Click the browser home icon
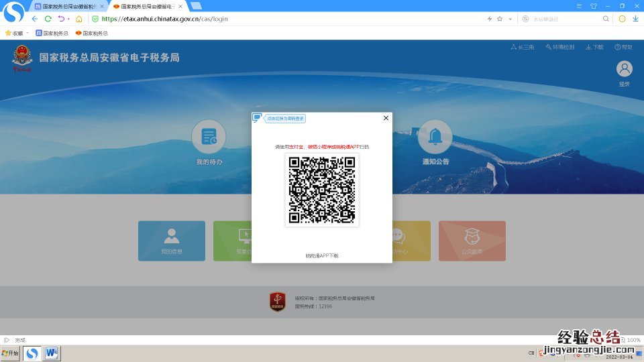644x362 pixels. 79,19
